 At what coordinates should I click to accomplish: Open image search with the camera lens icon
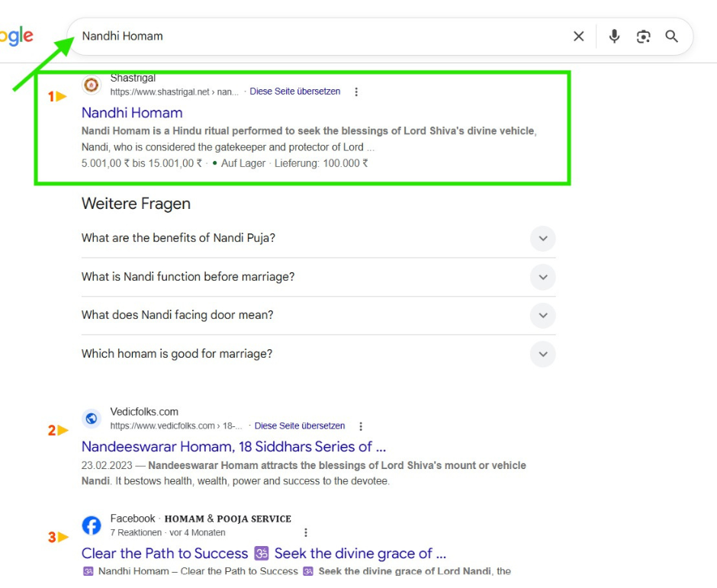tap(643, 37)
